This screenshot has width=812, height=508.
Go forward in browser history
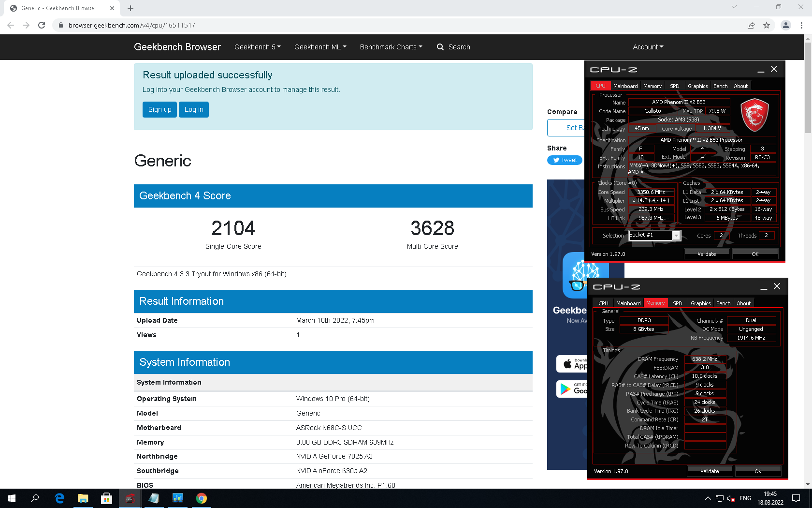click(x=26, y=25)
